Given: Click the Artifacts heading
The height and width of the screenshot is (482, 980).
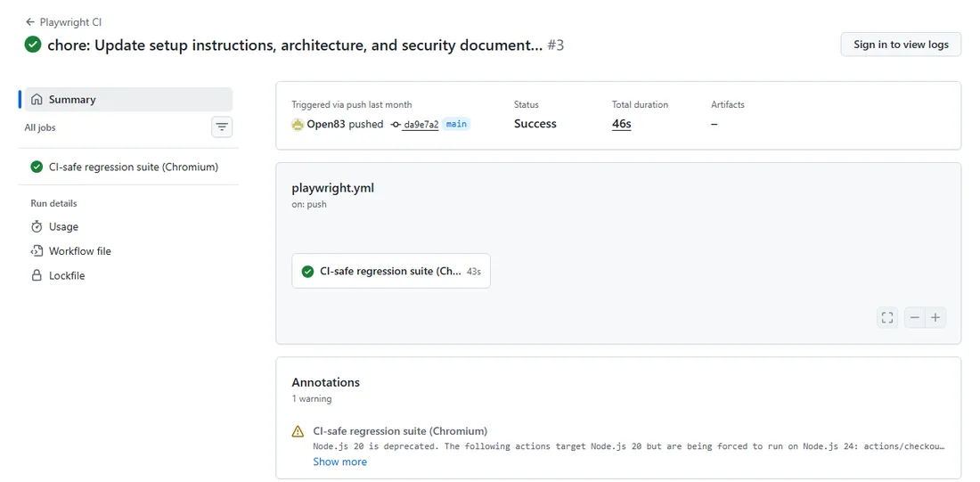Looking at the screenshot, I should tap(728, 104).
